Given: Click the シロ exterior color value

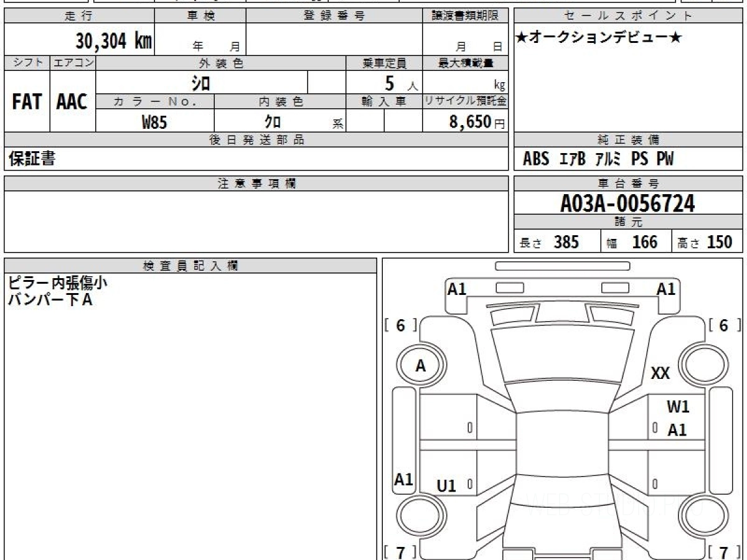Looking at the screenshot, I should (200, 83).
